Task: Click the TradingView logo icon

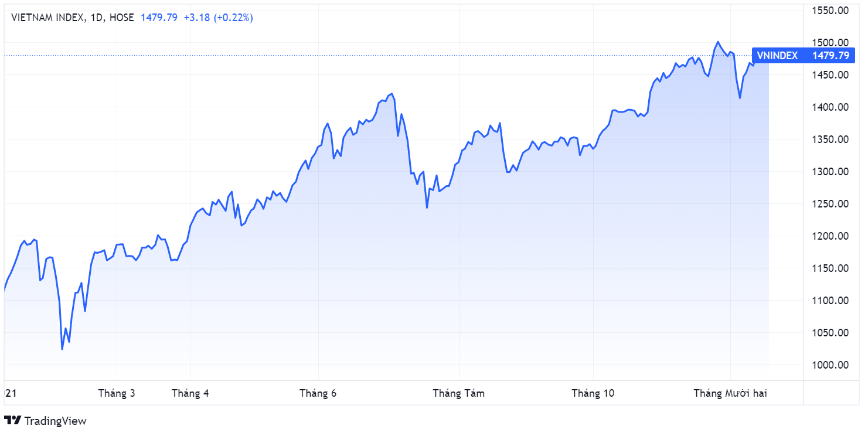Action: click(12, 420)
